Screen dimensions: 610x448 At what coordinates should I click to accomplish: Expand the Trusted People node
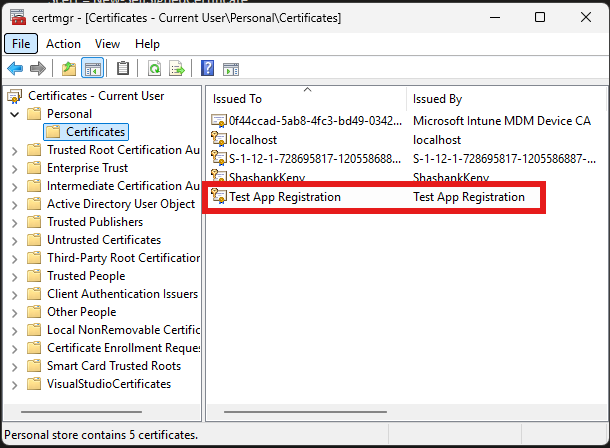[15, 277]
